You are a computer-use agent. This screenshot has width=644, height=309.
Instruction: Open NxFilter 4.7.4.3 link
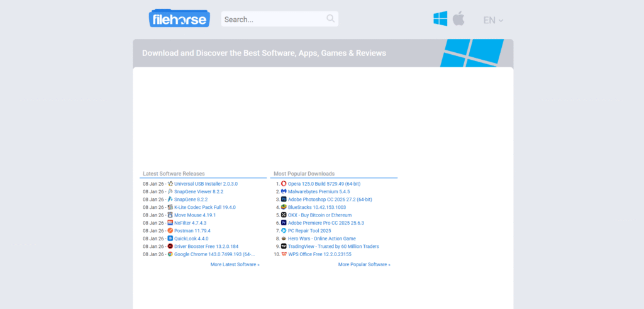(x=190, y=223)
